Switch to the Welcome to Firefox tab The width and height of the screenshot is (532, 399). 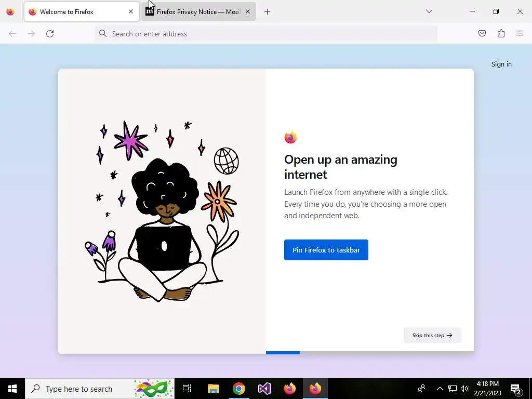click(x=82, y=12)
